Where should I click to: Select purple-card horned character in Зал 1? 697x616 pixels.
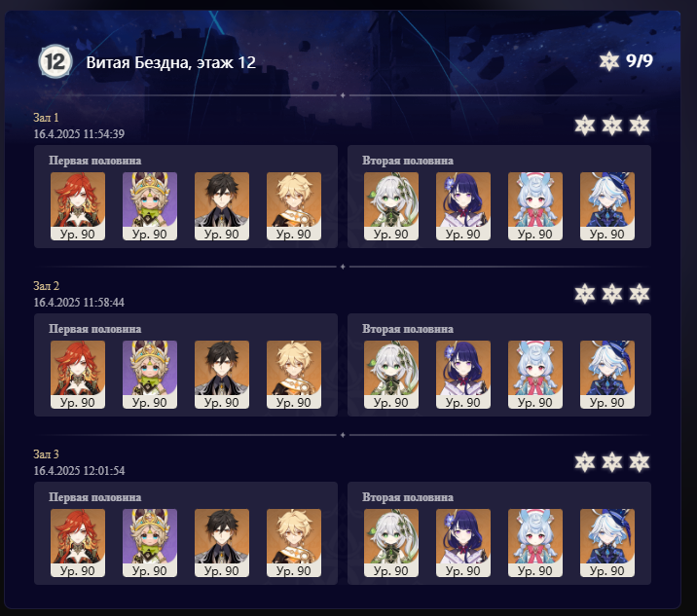150,206
